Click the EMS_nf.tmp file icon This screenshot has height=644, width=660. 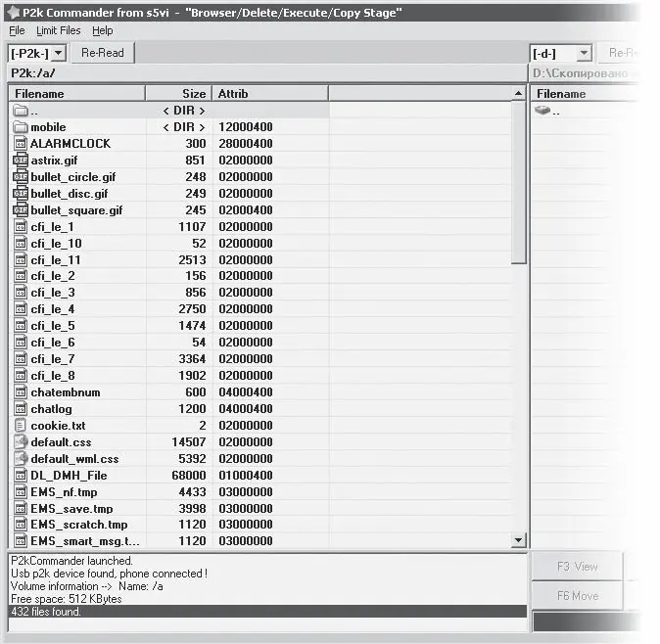pos(21,491)
